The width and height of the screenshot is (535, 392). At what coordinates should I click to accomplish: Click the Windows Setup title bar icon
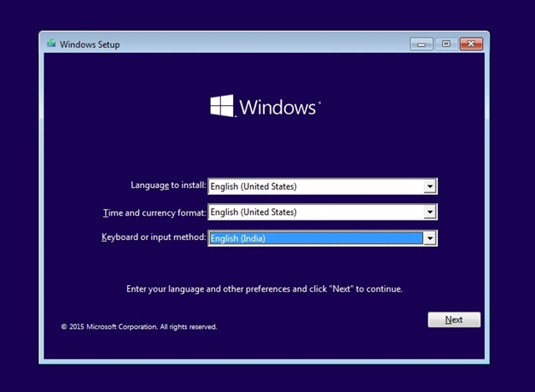(x=51, y=43)
